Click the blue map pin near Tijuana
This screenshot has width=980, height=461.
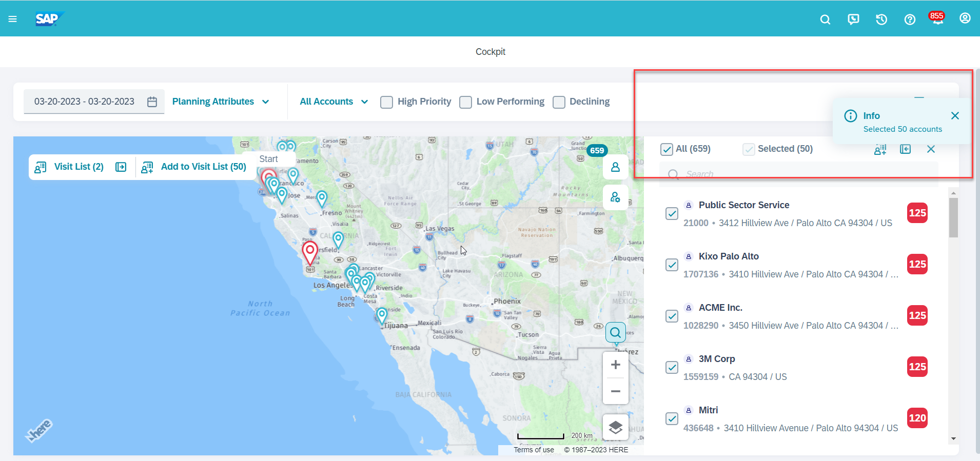tap(382, 316)
